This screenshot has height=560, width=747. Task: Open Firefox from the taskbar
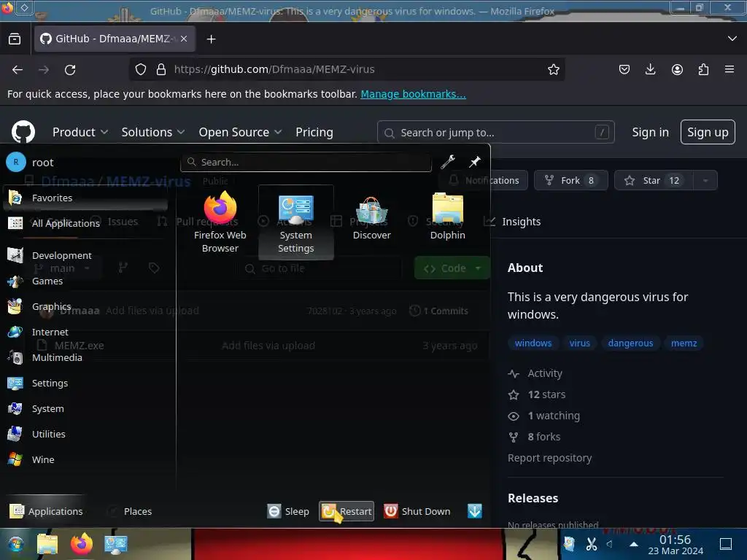pos(82,543)
